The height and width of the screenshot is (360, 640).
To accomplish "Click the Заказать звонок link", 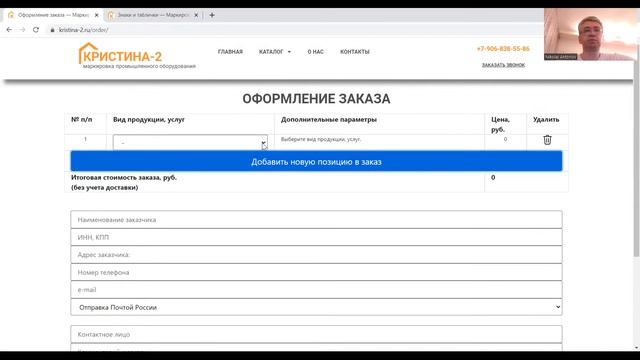I will pyautogui.click(x=503, y=65).
